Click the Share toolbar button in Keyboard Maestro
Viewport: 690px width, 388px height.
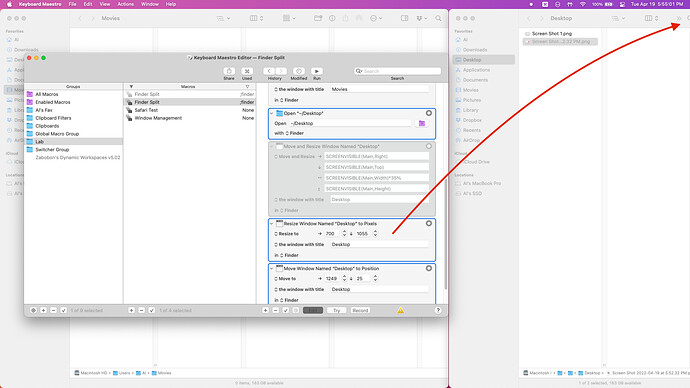pyautogui.click(x=229, y=71)
